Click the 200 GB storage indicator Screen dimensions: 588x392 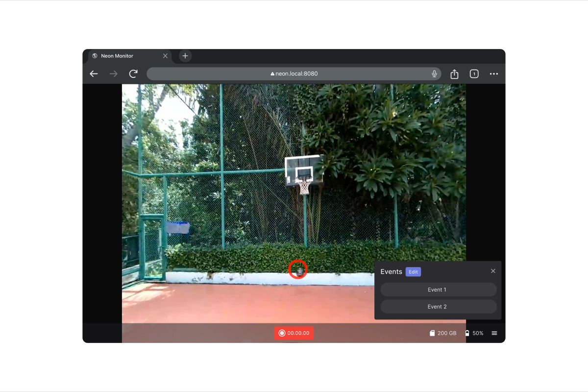point(443,333)
